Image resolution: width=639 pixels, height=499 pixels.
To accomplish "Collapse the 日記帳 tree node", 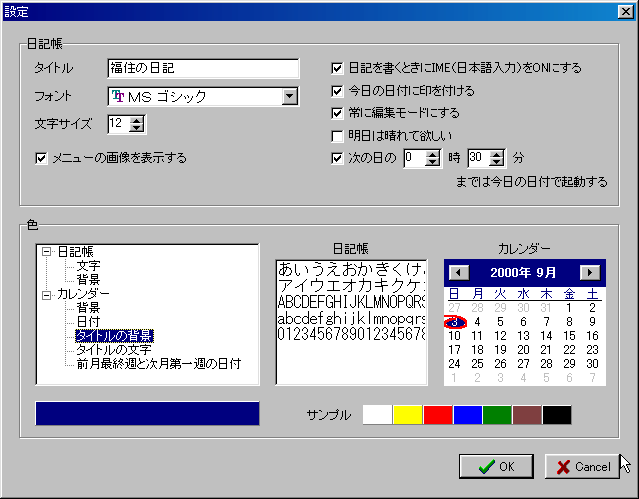I will [46, 252].
